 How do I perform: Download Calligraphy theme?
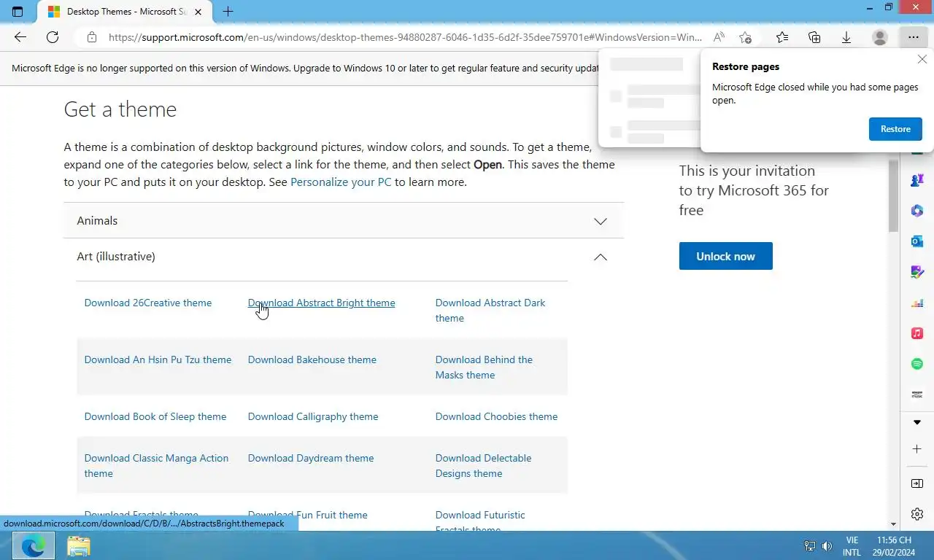click(313, 416)
